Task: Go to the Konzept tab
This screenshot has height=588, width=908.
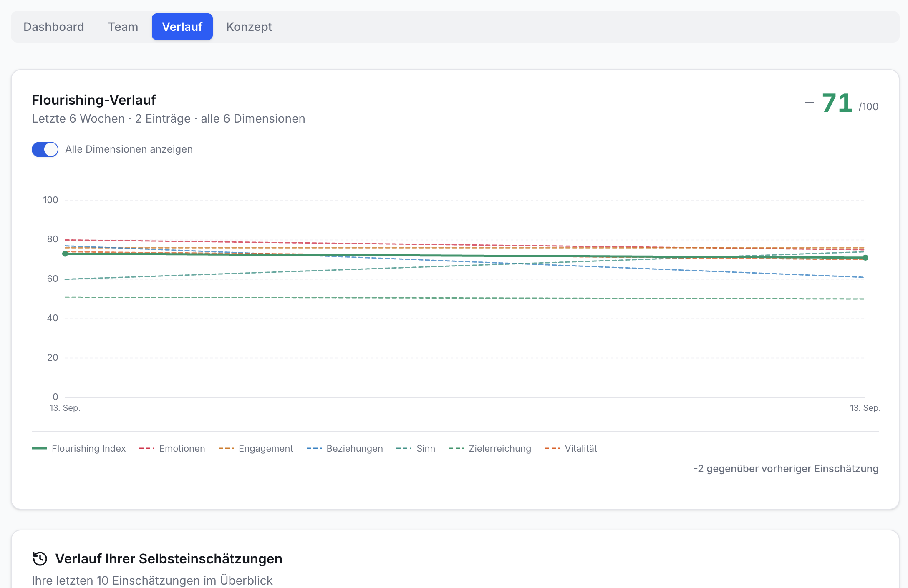Action: pyautogui.click(x=249, y=27)
